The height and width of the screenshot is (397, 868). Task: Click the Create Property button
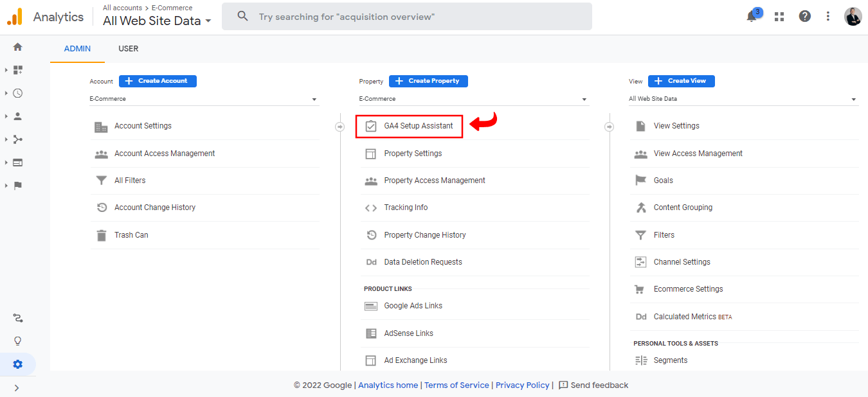tap(428, 81)
